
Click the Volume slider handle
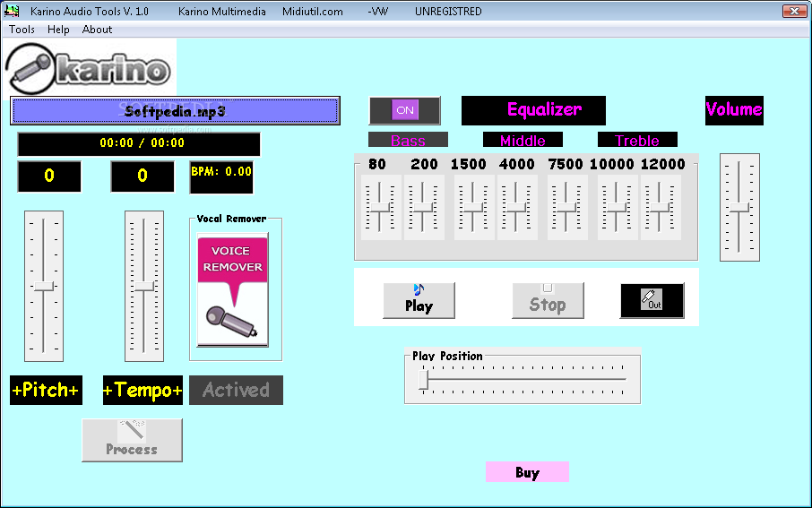coord(739,208)
